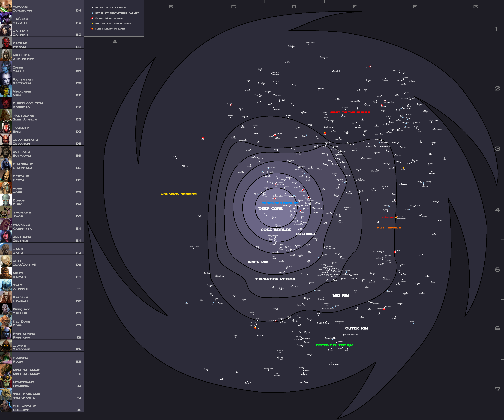Select the Ithorians portrait
This screenshot has width=504, height=420.
tap(6, 212)
